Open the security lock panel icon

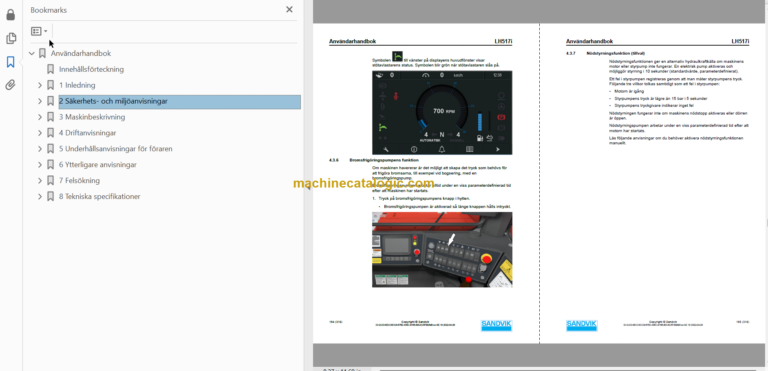(x=10, y=15)
